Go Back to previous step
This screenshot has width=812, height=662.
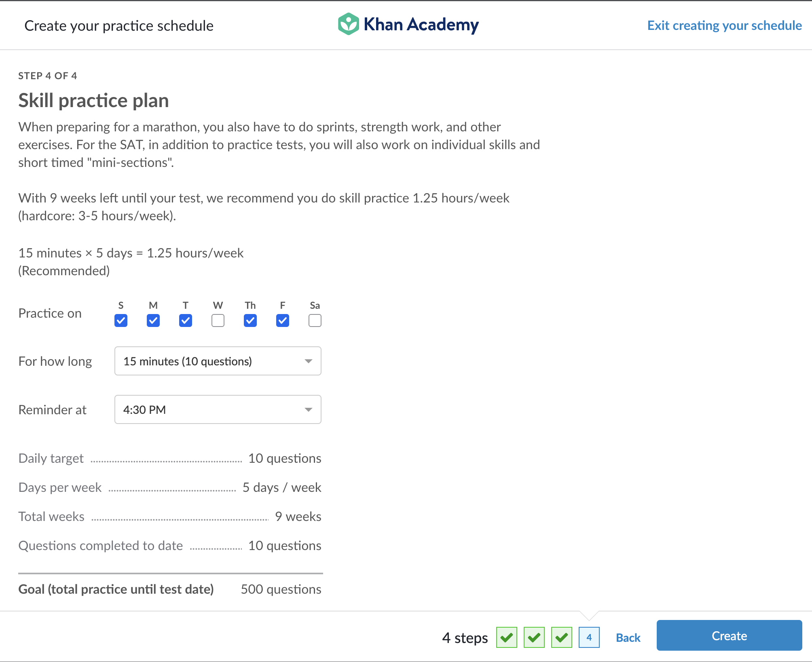628,638
